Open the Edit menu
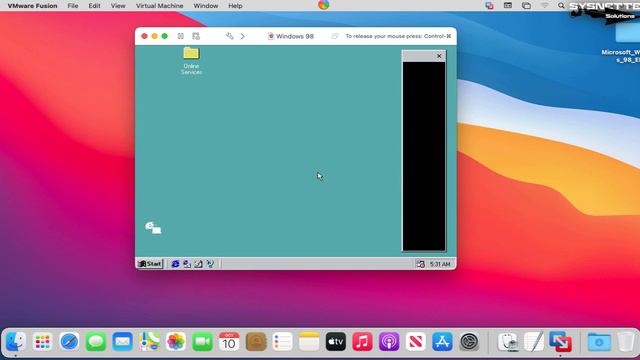 pyautogui.click(x=94, y=6)
